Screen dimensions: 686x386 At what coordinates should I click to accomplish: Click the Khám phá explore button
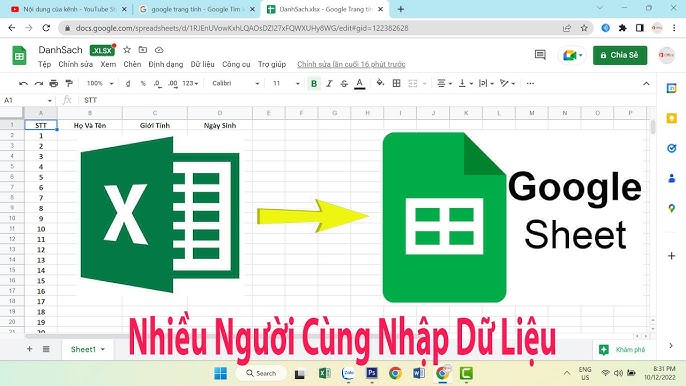(x=624, y=350)
